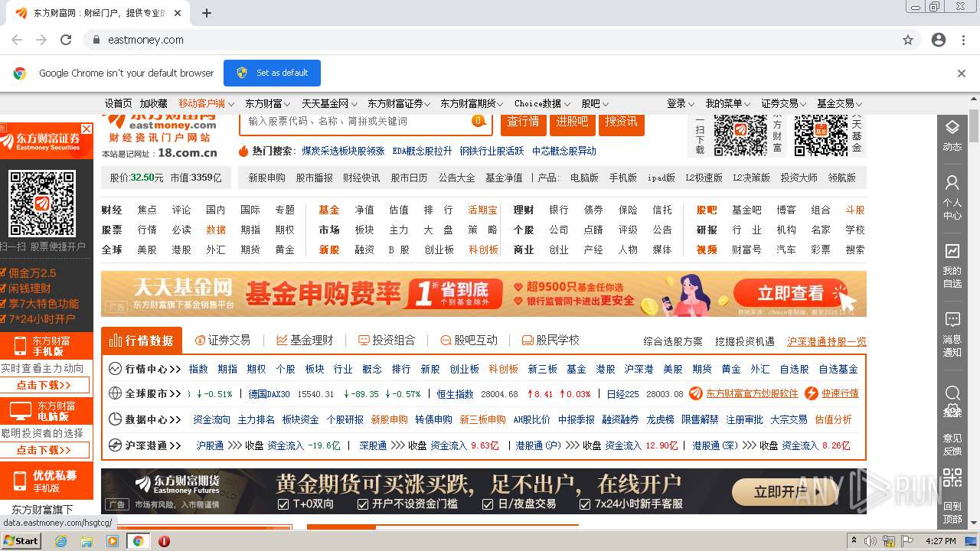Screen dimensions: 980x551
Task: Click 回到顶部 sidebar button
Action: click(x=952, y=512)
